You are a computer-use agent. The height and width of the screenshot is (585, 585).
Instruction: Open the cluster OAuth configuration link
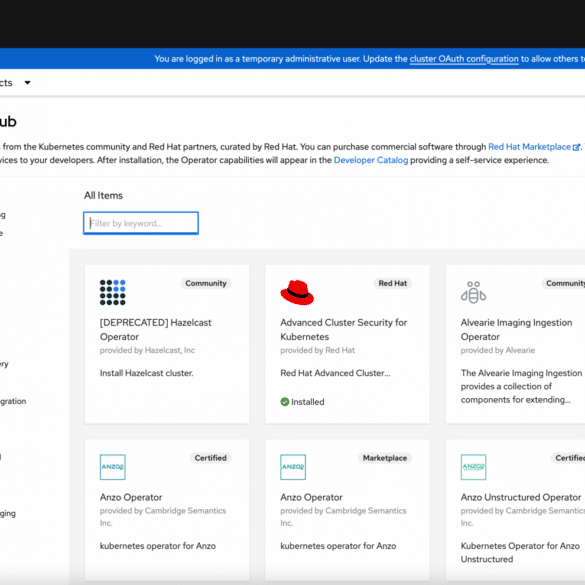point(464,59)
